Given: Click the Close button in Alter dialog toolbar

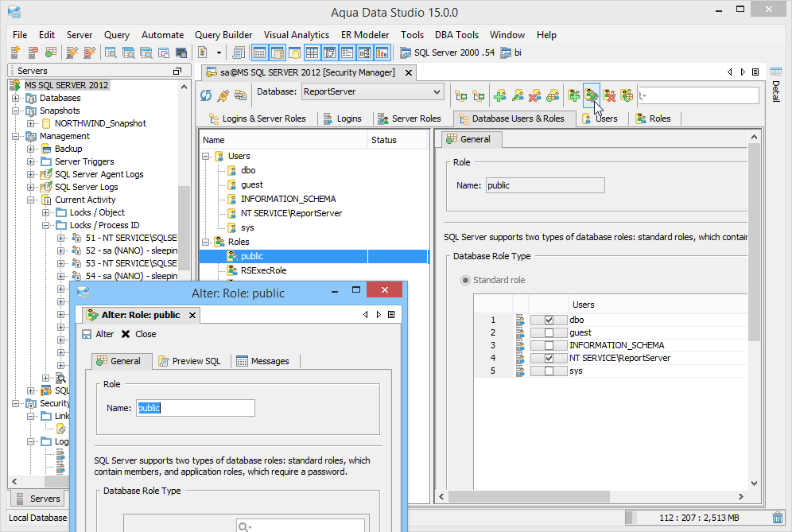Looking at the screenshot, I should pyautogui.click(x=139, y=334).
